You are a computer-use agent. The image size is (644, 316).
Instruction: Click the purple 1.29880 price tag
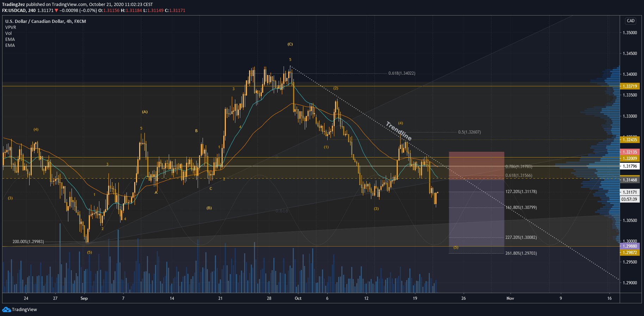[x=630, y=246]
